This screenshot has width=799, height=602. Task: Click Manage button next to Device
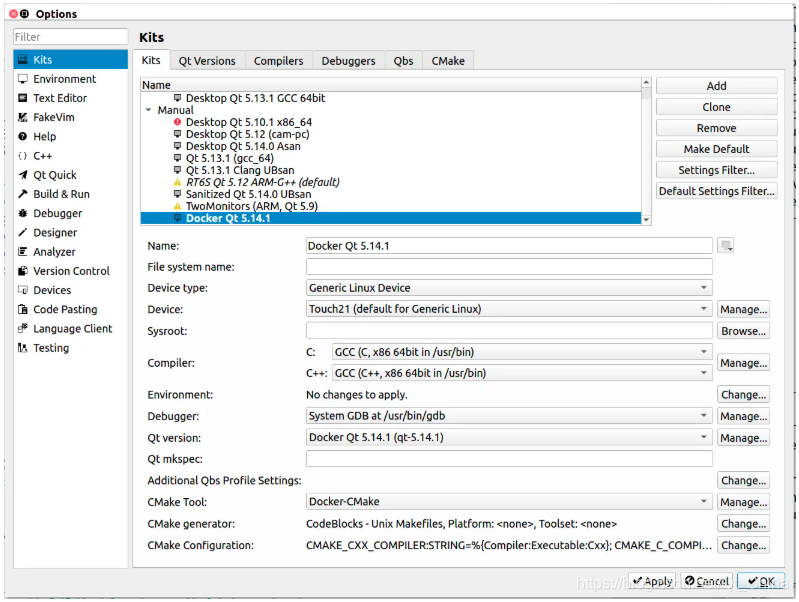pyautogui.click(x=743, y=309)
